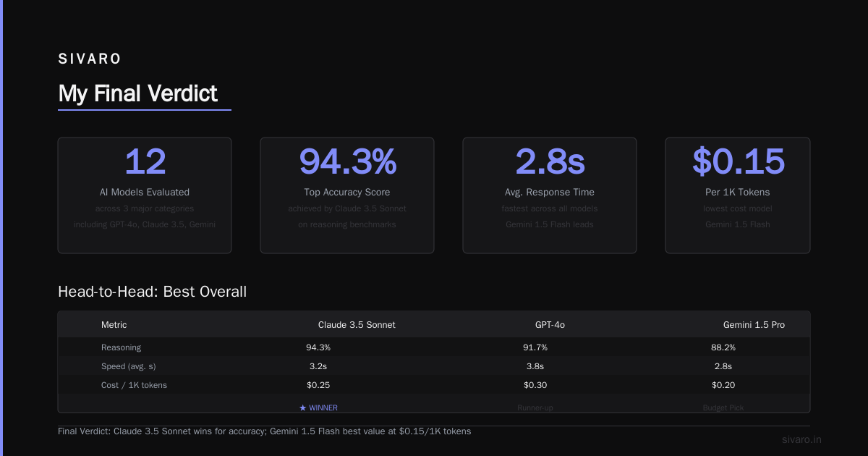Click the Gemini 1.5 Pro column header
This screenshot has width=868, height=456.
point(754,325)
